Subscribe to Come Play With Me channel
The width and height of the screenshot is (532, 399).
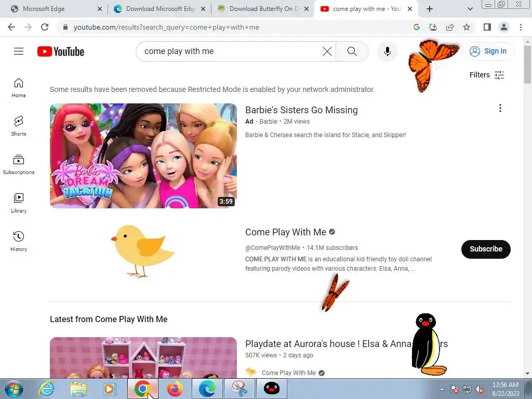click(486, 249)
